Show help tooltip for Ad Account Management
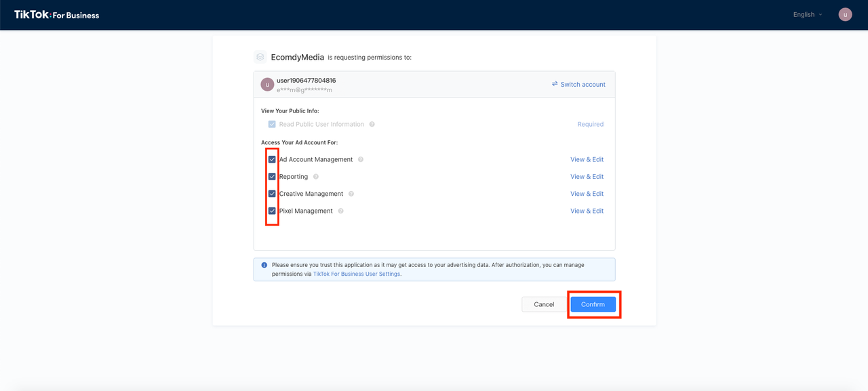 pyautogui.click(x=361, y=159)
